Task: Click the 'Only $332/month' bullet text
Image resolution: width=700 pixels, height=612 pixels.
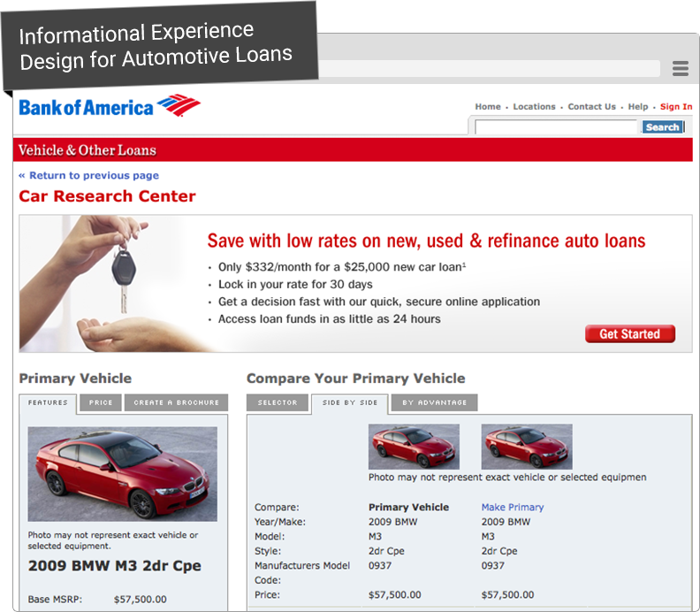Action: coord(342,267)
